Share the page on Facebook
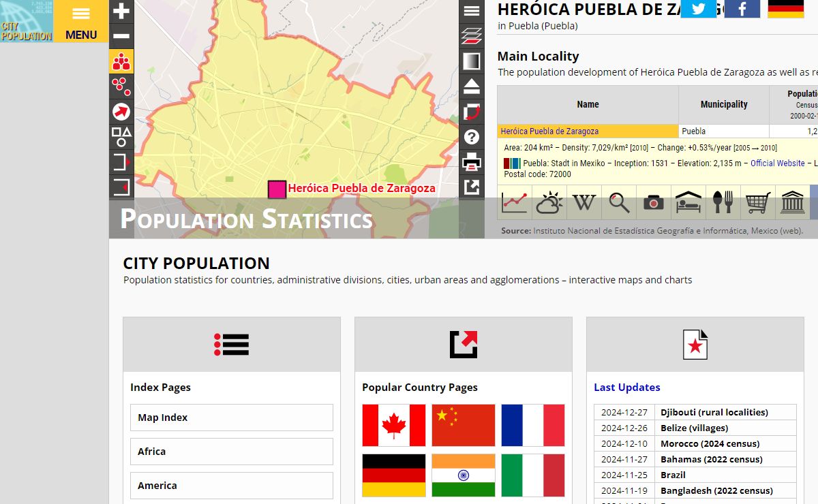The width and height of the screenshot is (818, 504). (x=742, y=9)
